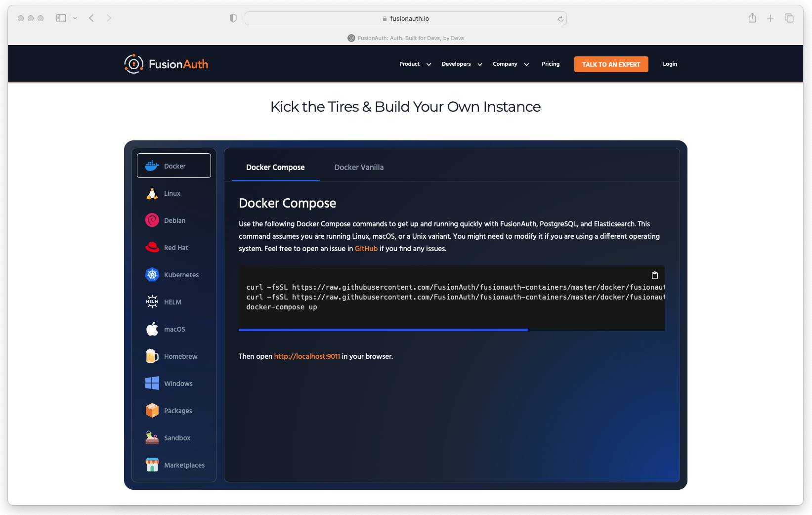
Task: Click the Docker Compose heading
Action: click(287, 203)
